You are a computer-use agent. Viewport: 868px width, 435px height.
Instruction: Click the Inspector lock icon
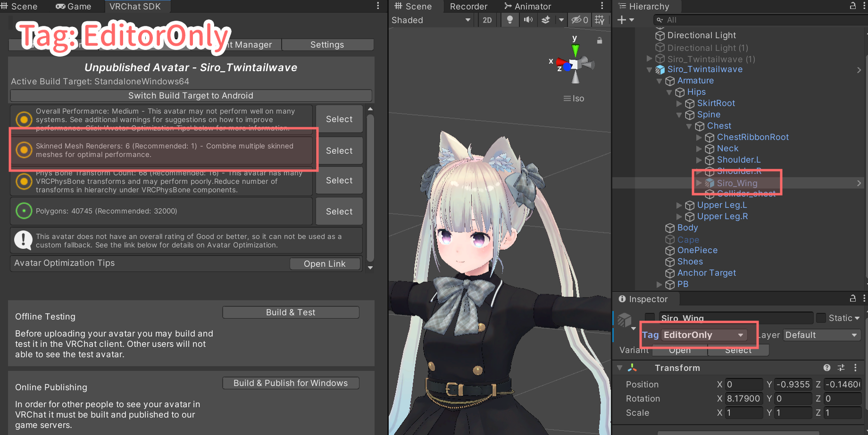pyautogui.click(x=852, y=298)
